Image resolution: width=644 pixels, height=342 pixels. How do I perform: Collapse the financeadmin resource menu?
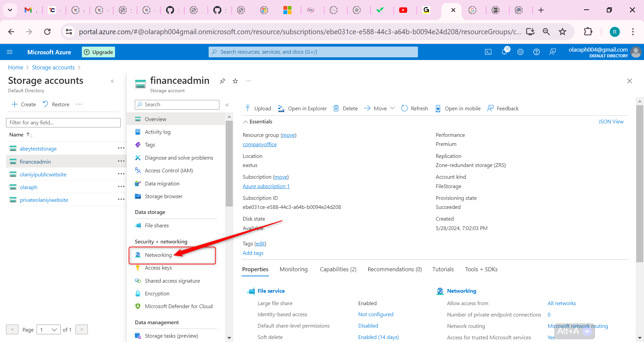pos(227,105)
